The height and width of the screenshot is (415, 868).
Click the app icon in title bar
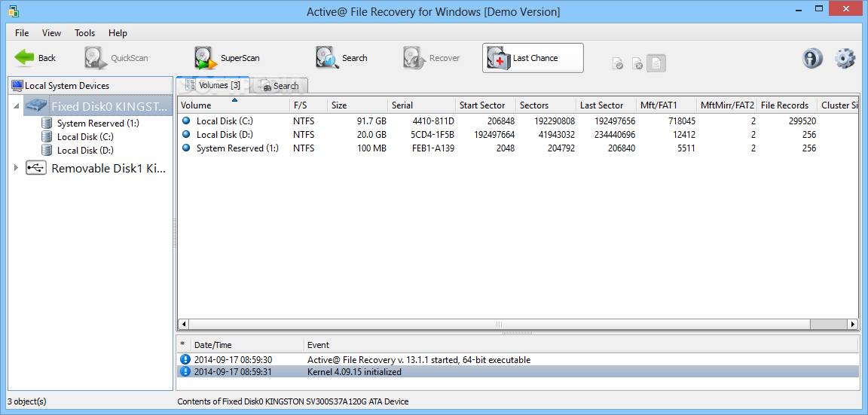(14, 11)
